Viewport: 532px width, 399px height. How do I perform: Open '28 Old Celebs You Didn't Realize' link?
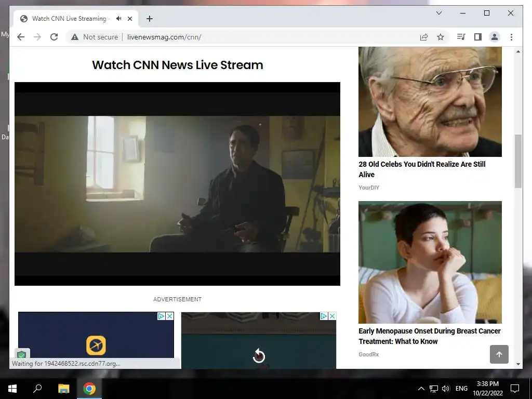tap(422, 169)
